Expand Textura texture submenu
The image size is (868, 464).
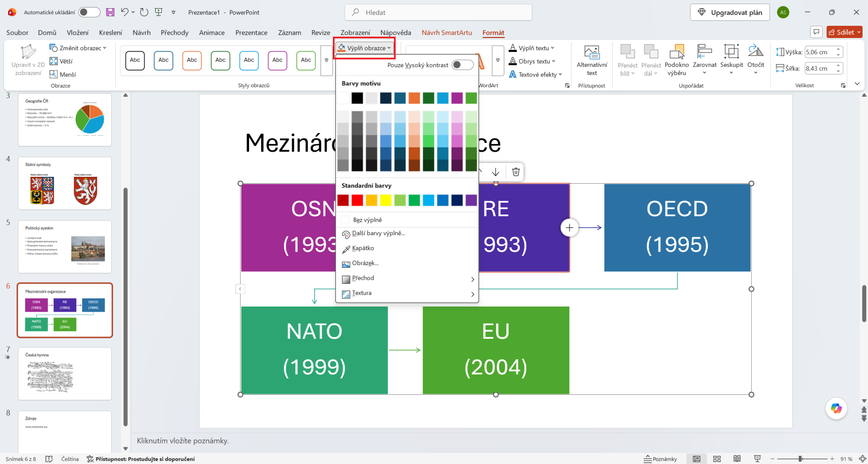point(407,293)
